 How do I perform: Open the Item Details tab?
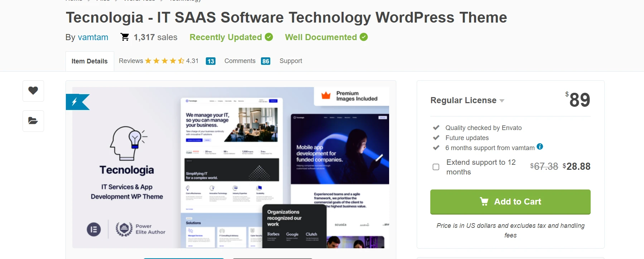click(x=89, y=61)
